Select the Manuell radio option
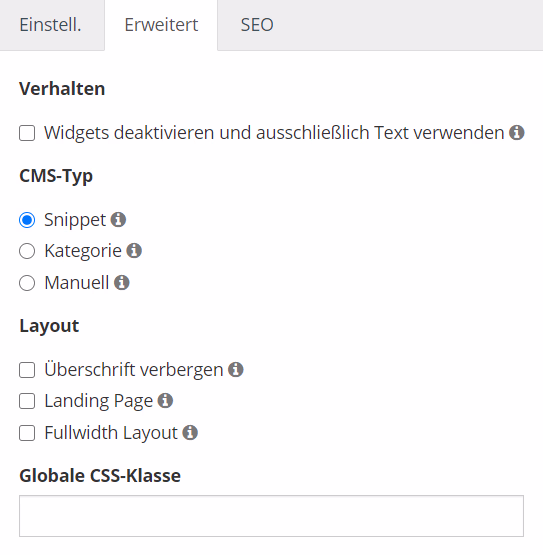The image size is (543, 555). 27,283
